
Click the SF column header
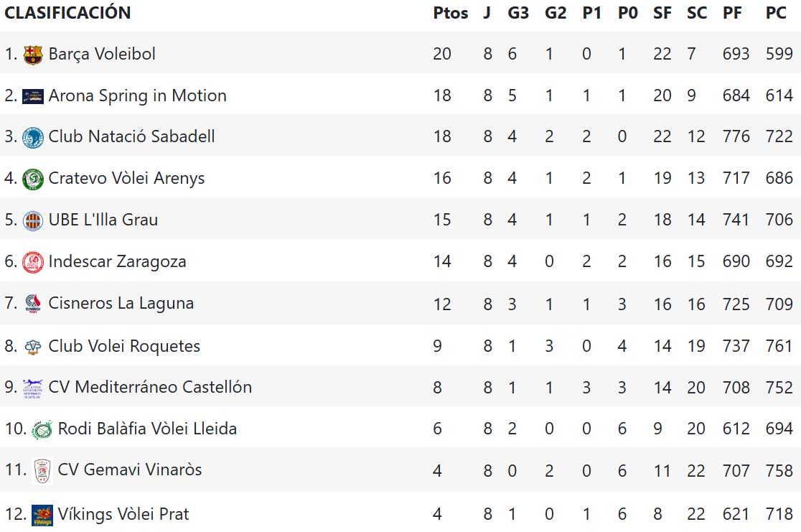click(x=662, y=13)
